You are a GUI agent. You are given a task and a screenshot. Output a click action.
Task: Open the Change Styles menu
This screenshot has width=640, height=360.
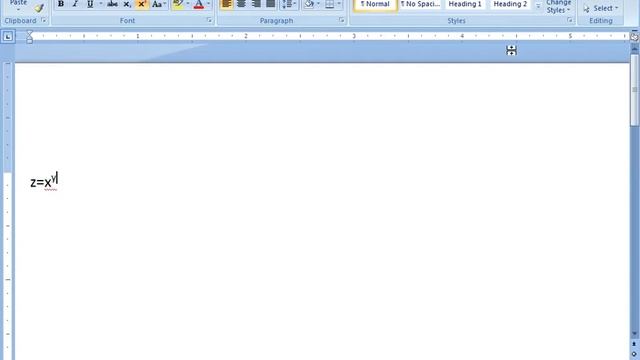558,7
